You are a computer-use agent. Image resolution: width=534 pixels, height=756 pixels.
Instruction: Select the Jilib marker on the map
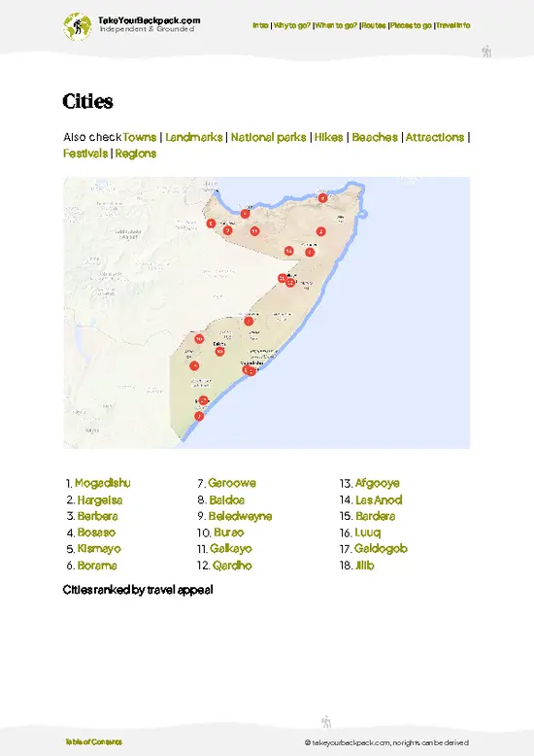pos(203,400)
